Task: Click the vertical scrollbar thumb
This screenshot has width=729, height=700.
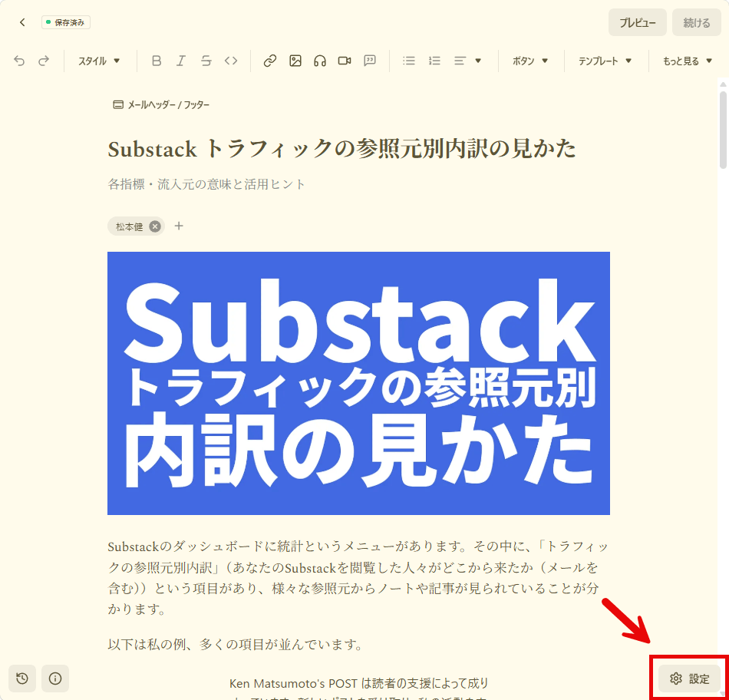Action: pos(723,130)
